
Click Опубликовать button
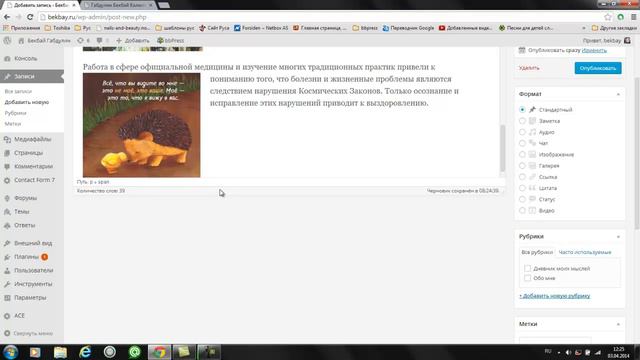(x=598, y=68)
